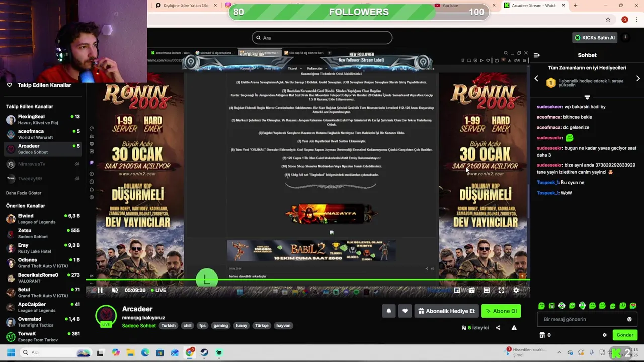Open Takip Edilen Kanallar heart link

point(39,85)
